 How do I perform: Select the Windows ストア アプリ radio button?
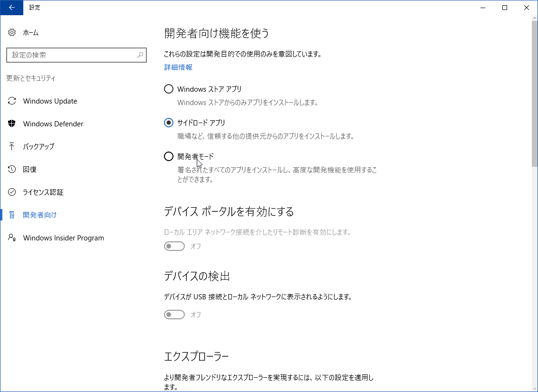pos(168,89)
